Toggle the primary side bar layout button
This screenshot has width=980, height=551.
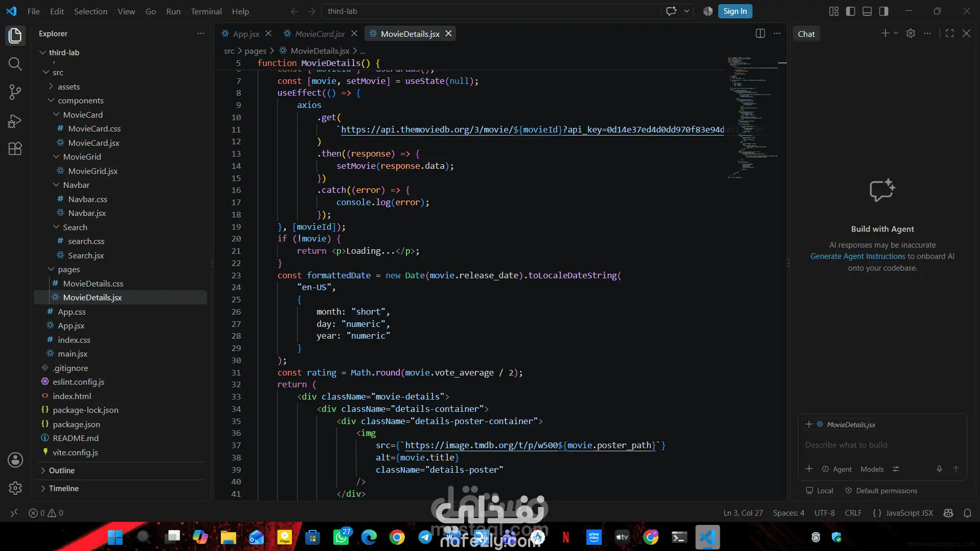[x=851, y=11]
